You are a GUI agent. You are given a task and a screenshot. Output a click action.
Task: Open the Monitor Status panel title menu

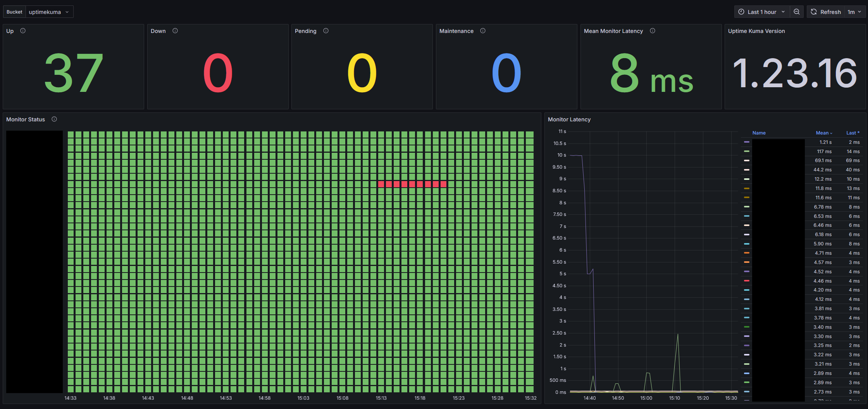(x=26, y=119)
